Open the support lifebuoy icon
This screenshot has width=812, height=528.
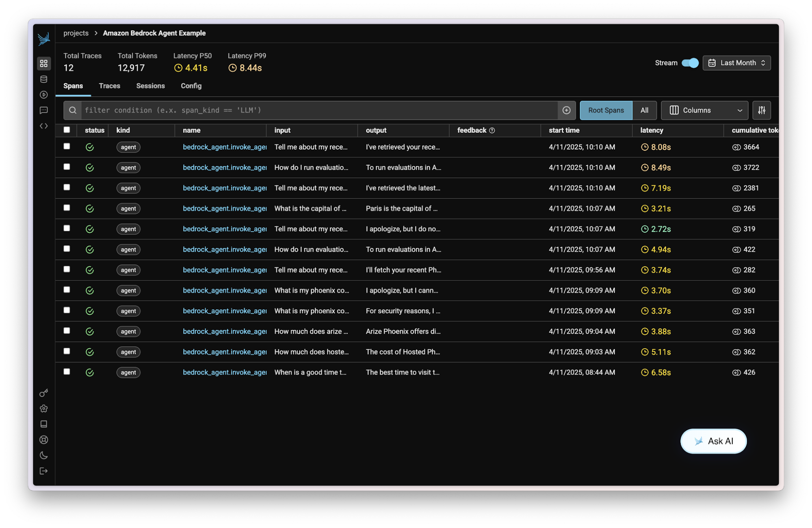point(44,440)
